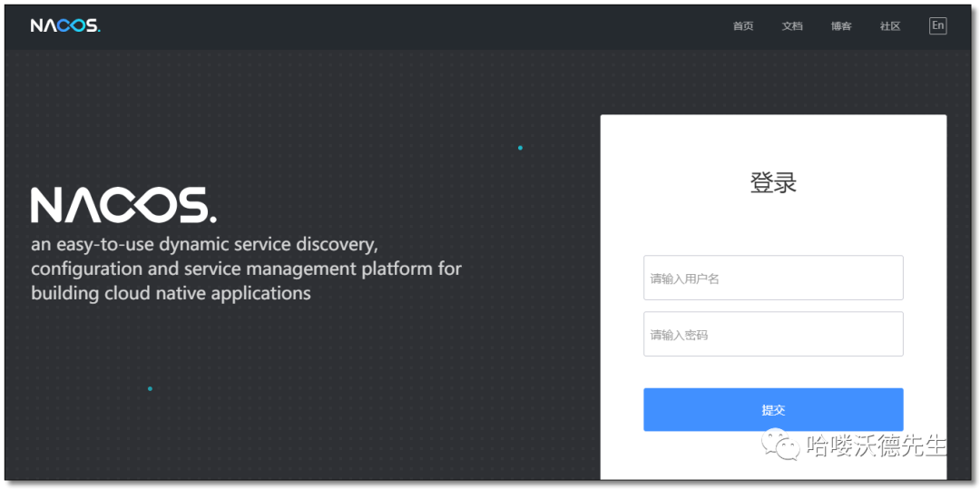Image resolution: width=980 pixels, height=489 pixels.
Task: Open the 社区 community menu item
Action: (x=890, y=26)
